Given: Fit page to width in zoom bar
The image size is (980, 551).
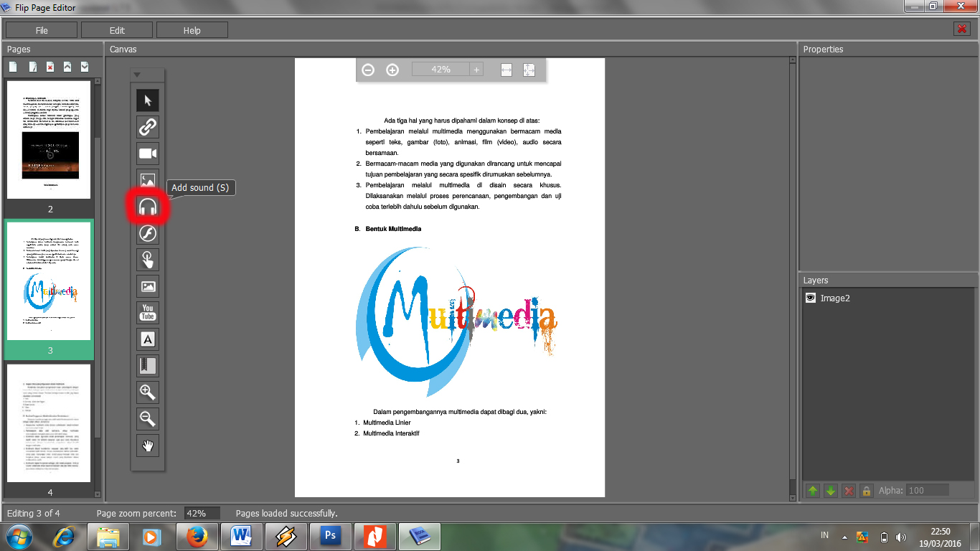Looking at the screenshot, I should tap(507, 70).
